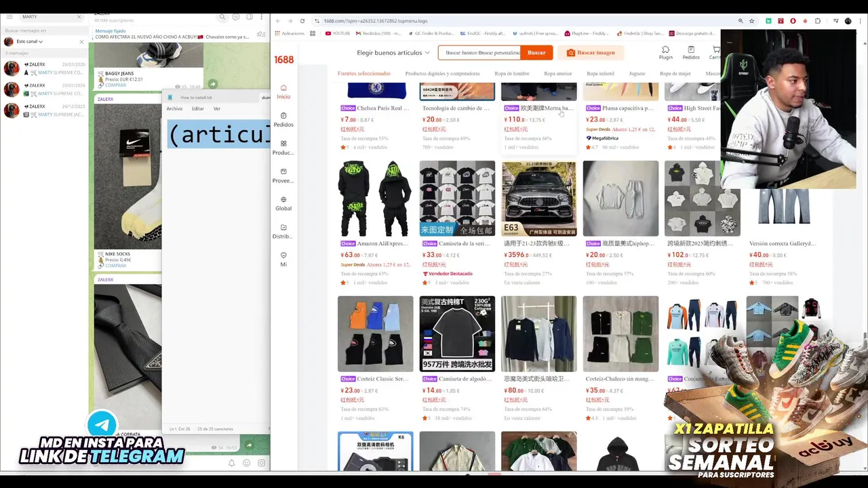
Task: Click the Chrome forward arrow
Action: (x=290, y=21)
